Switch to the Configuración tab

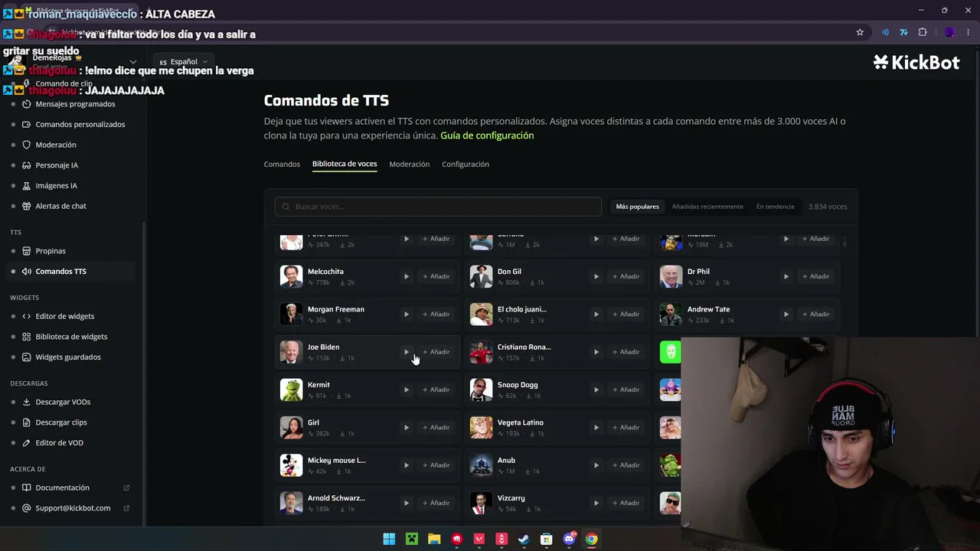click(465, 164)
